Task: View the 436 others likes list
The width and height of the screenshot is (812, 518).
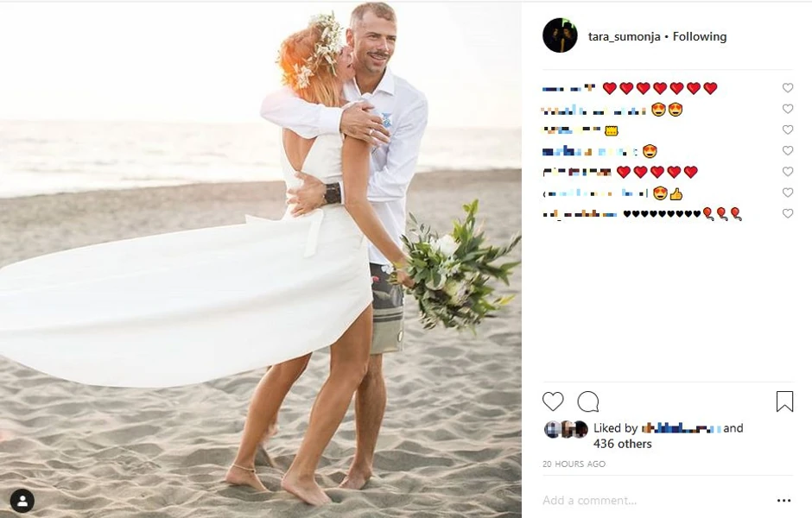Action: (x=623, y=444)
